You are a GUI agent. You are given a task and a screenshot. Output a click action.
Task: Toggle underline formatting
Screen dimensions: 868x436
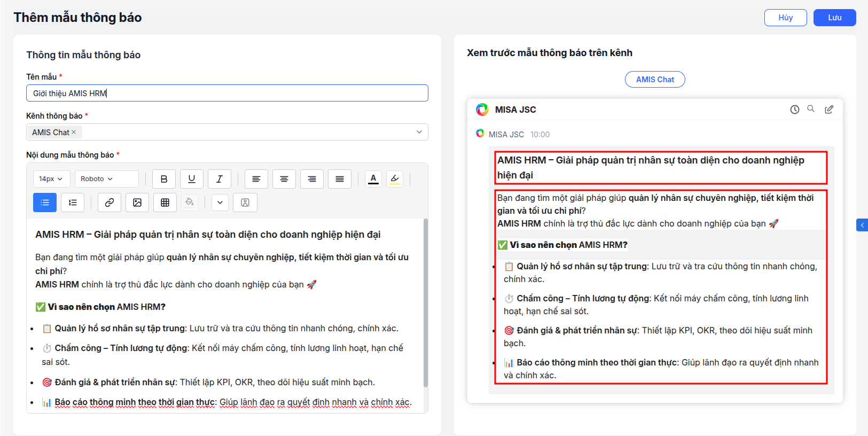192,179
